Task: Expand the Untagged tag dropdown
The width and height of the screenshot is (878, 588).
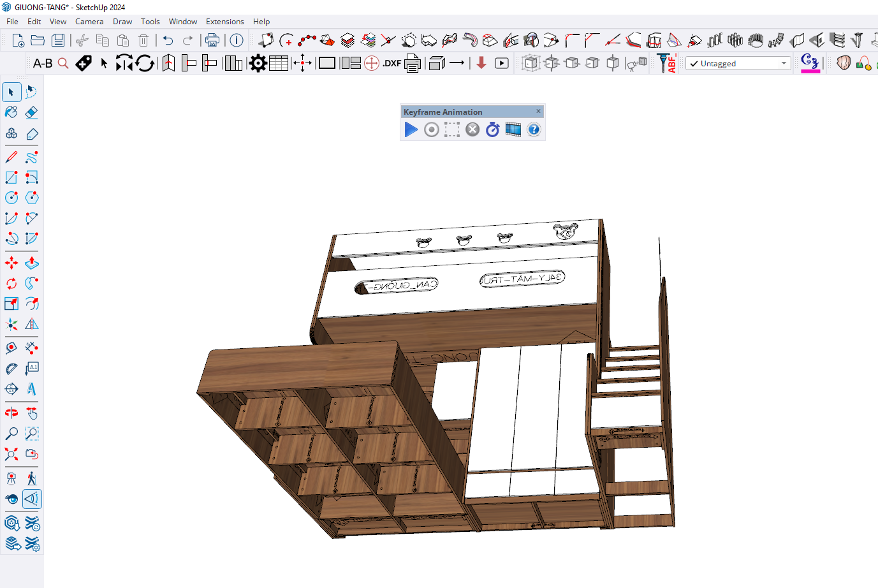Action: tap(784, 63)
